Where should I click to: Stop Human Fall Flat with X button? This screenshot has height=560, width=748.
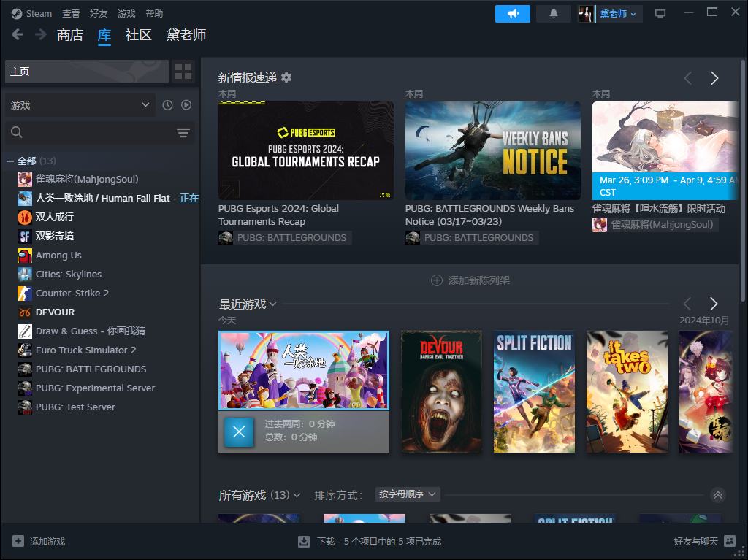coord(239,431)
